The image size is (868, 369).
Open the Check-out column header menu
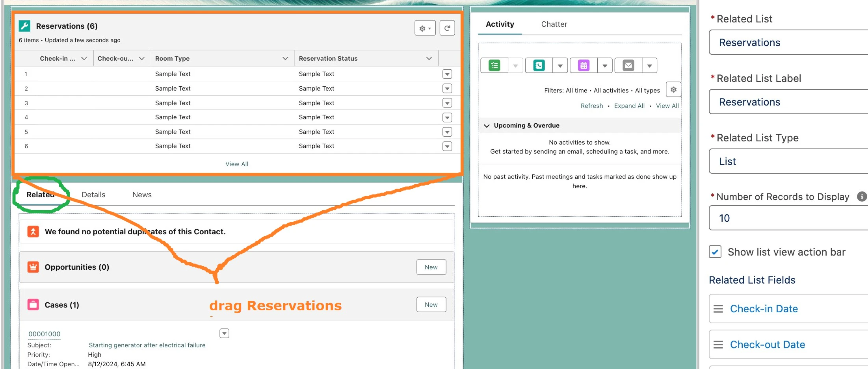click(142, 58)
